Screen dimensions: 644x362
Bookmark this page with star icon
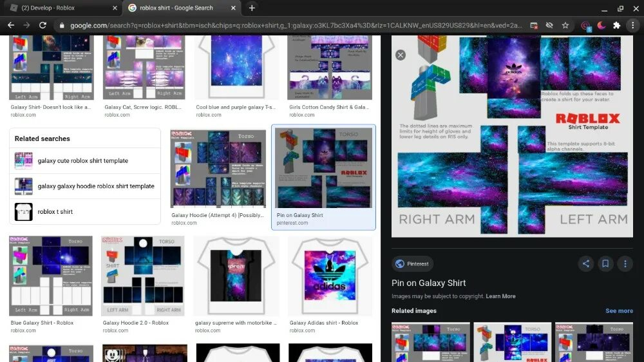[565, 26]
